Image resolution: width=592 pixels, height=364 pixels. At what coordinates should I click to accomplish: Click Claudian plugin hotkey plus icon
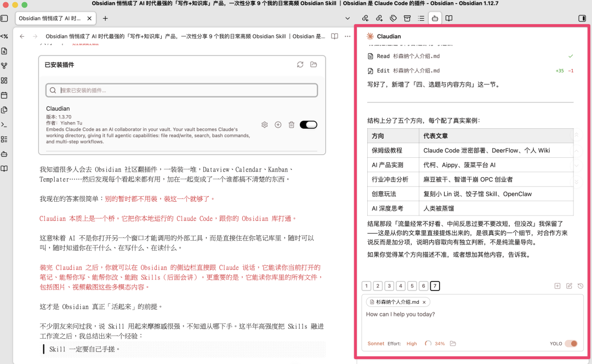[x=278, y=124]
